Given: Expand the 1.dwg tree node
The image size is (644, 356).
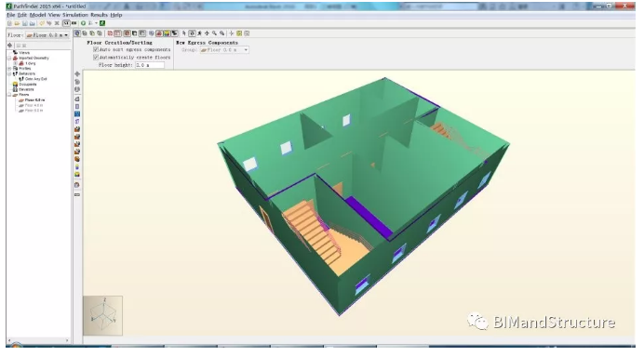Looking at the screenshot, I should [15, 63].
